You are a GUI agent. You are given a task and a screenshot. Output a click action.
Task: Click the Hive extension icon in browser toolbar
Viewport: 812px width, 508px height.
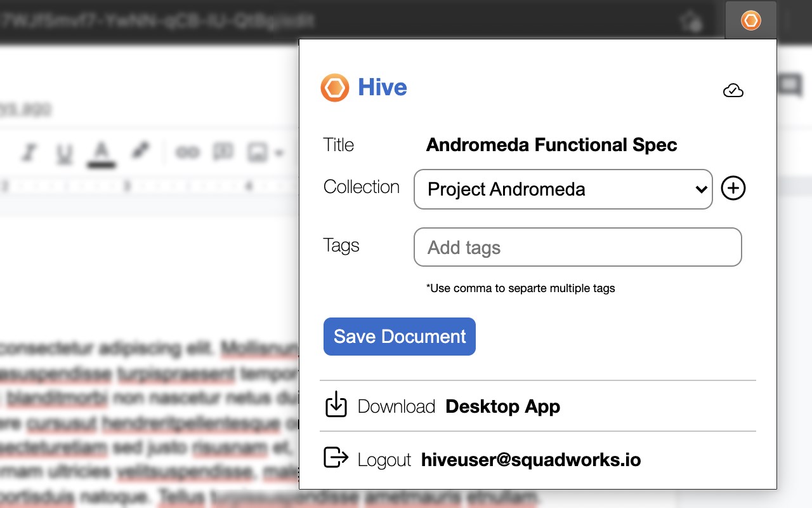pos(751,20)
